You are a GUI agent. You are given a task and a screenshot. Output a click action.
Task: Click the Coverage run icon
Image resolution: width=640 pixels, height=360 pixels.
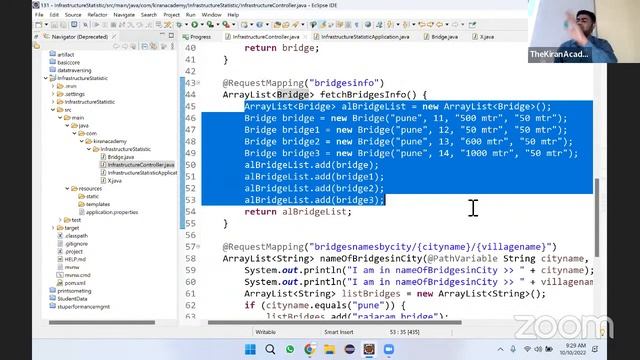(210, 25)
